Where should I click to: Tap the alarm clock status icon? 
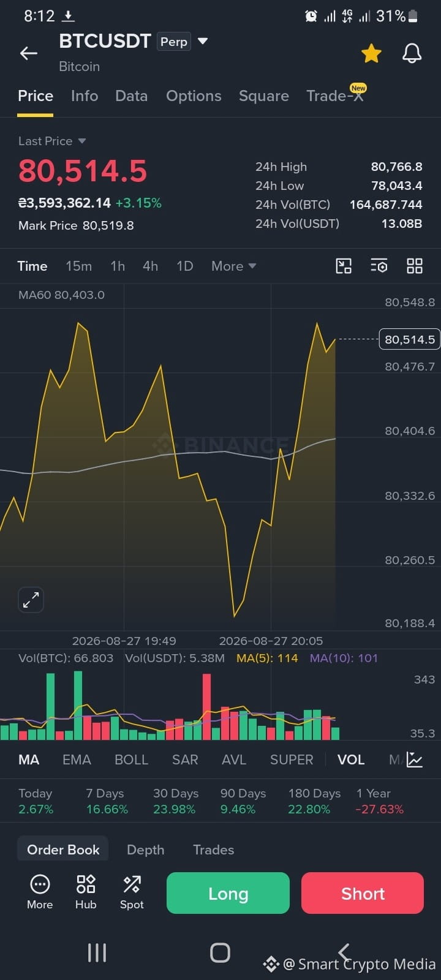point(311,16)
